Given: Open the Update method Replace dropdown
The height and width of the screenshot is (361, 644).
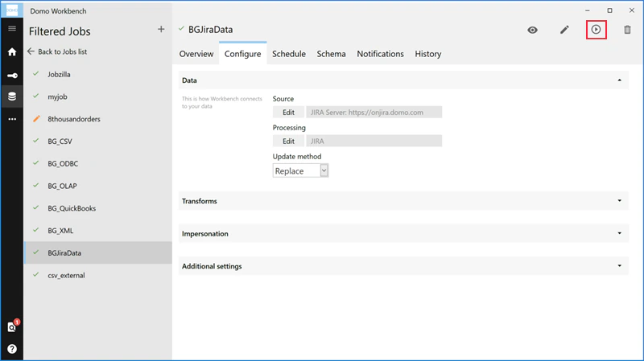Looking at the screenshot, I should click(x=300, y=170).
